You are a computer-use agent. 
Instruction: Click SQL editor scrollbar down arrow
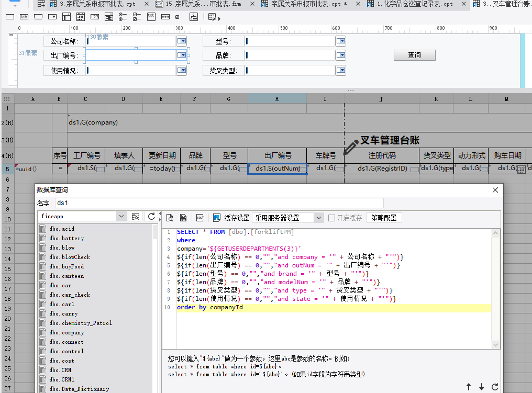(495, 344)
